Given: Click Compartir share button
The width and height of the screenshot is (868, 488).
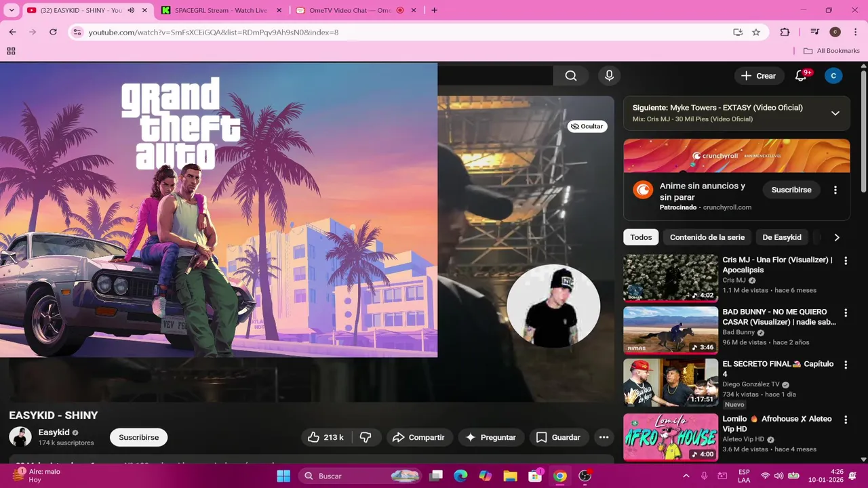Looking at the screenshot, I should (x=419, y=437).
